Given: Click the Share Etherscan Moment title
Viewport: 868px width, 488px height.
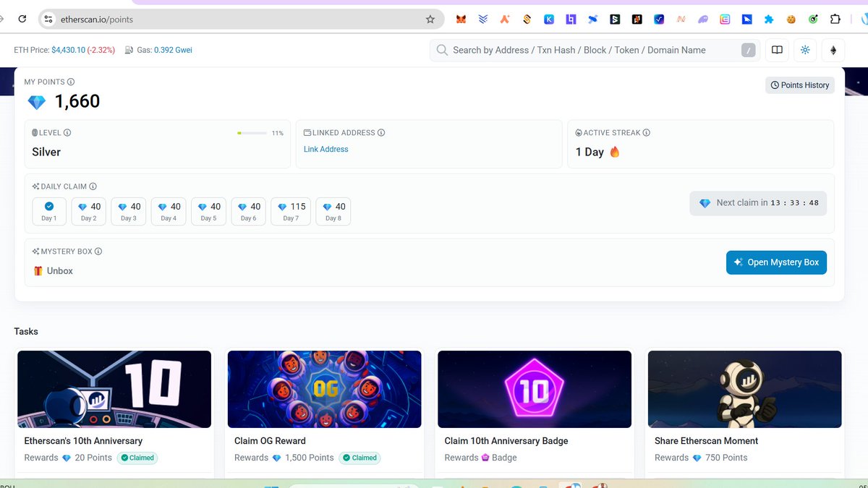Looking at the screenshot, I should pos(707,441).
